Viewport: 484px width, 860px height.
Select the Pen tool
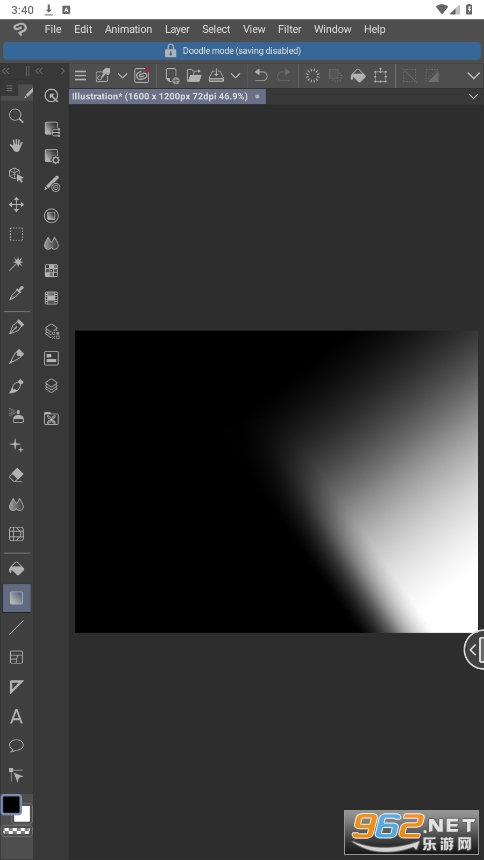(x=16, y=327)
